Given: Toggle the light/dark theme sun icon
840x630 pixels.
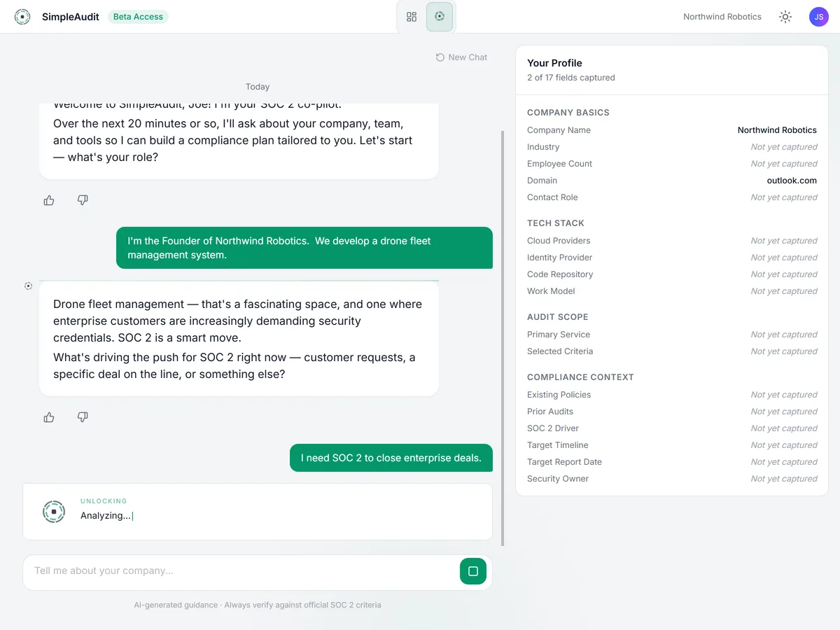Looking at the screenshot, I should coord(785,17).
